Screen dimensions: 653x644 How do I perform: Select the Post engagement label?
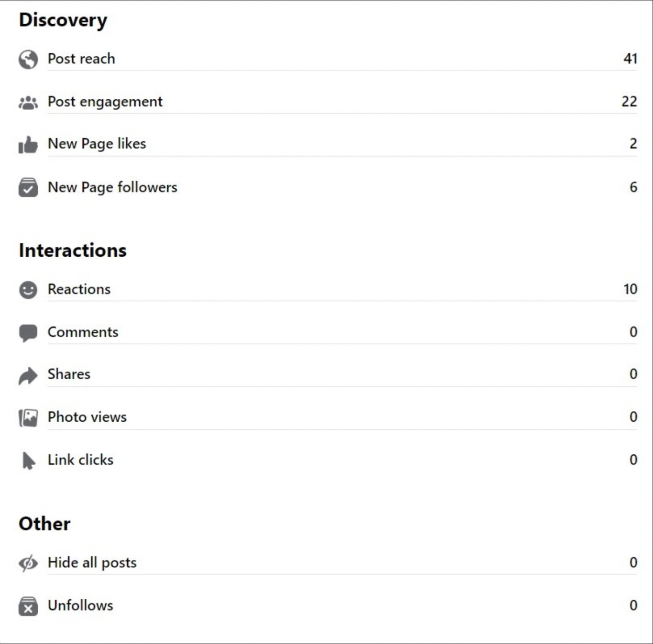(x=105, y=102)
